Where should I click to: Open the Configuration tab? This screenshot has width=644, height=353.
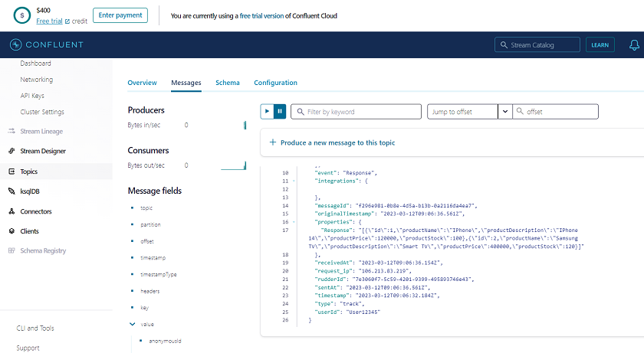click(275, 83)
